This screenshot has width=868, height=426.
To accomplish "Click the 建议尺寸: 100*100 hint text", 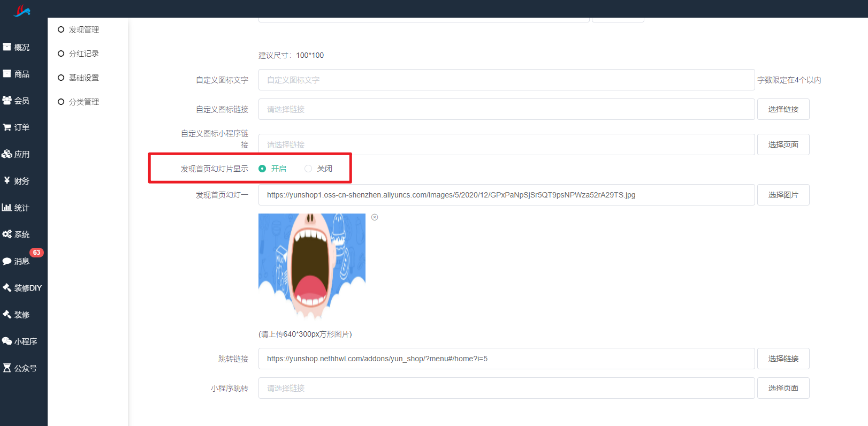I will [291, 55].
